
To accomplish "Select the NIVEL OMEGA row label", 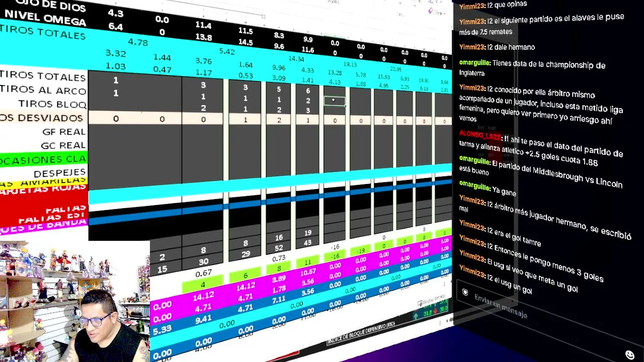I will pos(44,19).
